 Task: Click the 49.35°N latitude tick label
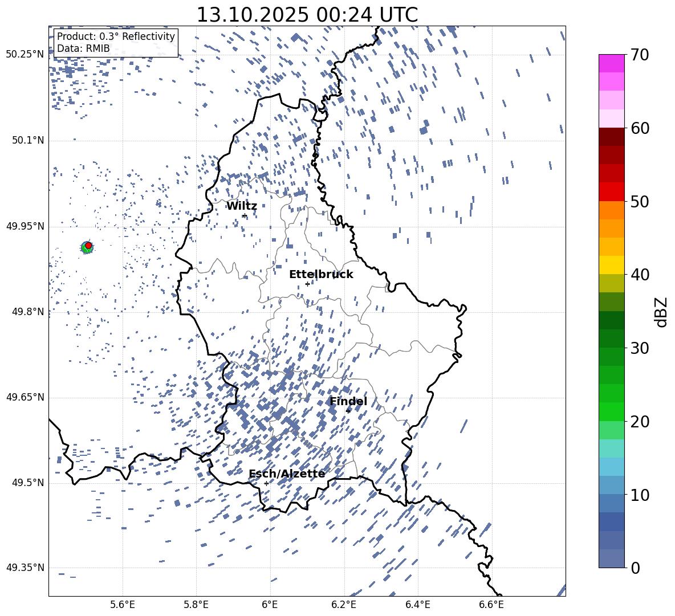coord(25,568)
